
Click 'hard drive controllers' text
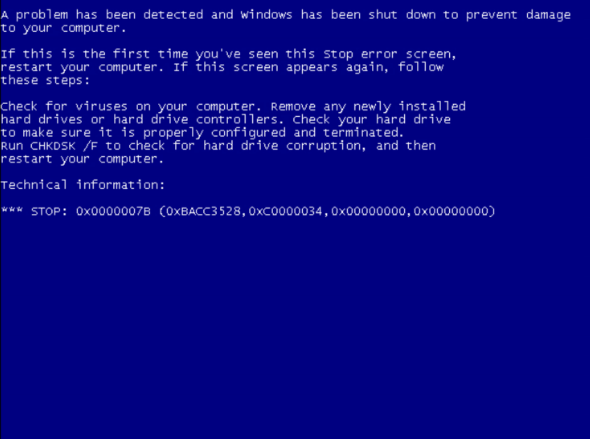click(196, 120)
